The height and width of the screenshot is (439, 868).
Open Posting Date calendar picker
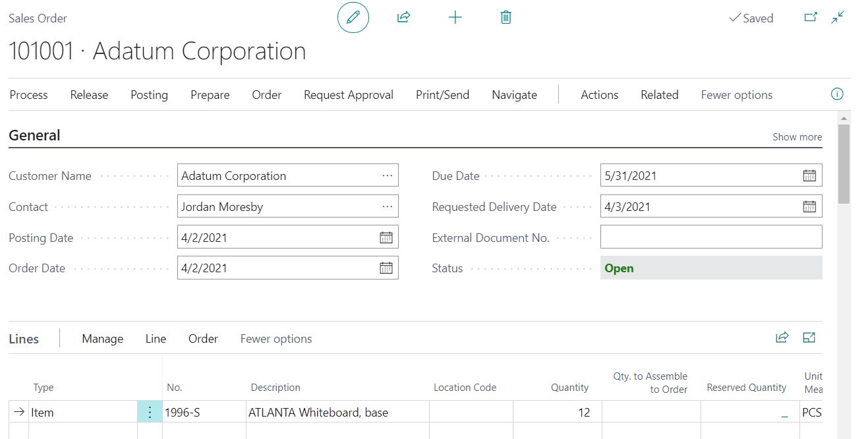click(x=386, y=237)
